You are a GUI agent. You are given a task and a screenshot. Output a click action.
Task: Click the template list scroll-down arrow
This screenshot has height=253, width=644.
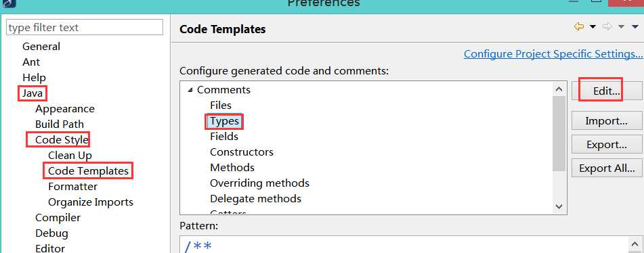click(x=559, y=207)
